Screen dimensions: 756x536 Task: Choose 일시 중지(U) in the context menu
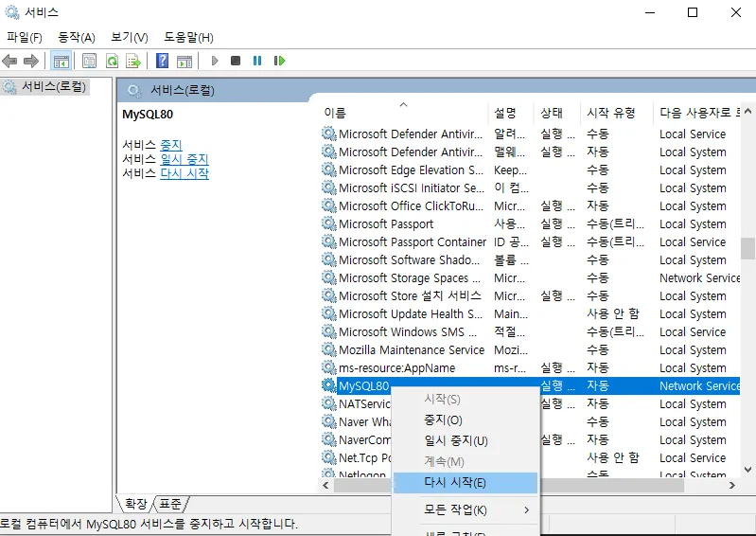coord(465,440)
